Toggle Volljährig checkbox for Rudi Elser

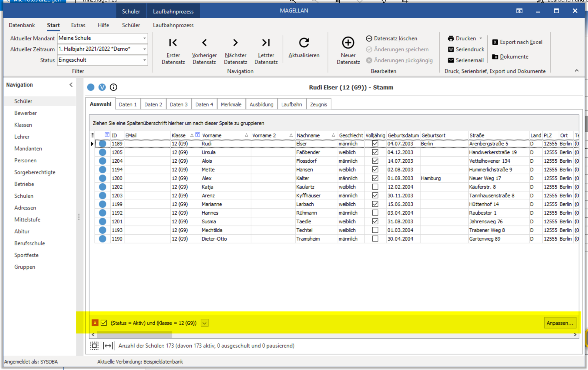pyautogui.click(x=375, y=144)
